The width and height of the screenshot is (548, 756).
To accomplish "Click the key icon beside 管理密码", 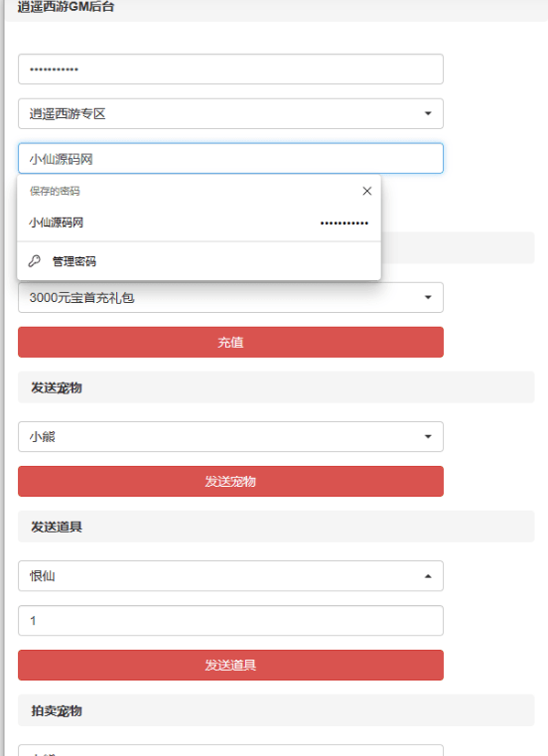I will 34,261.
